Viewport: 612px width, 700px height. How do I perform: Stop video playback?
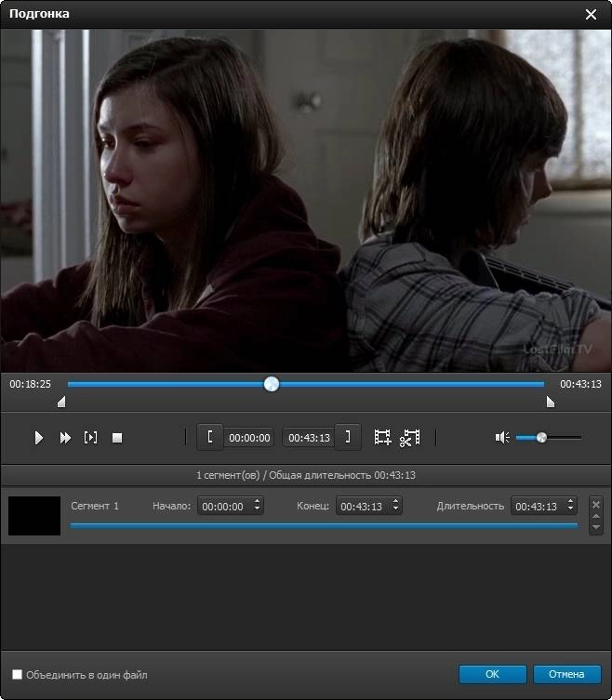(x=117, y=438)
